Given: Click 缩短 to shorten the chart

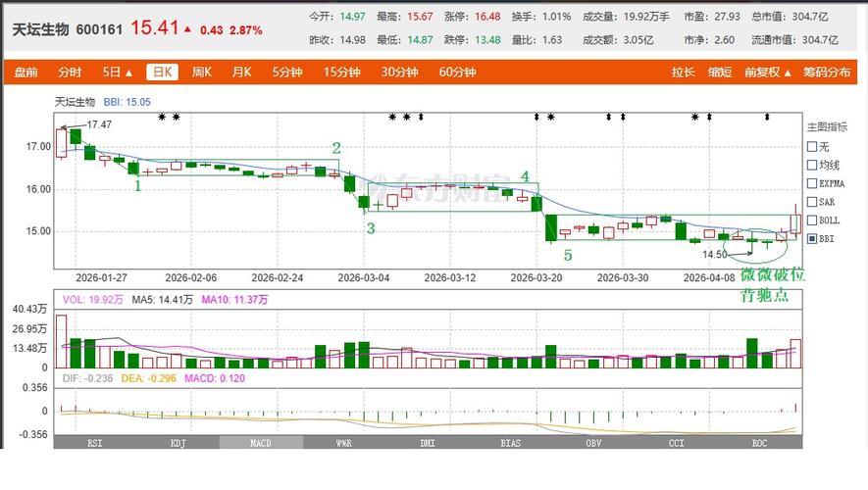Looking at the screenshot, I should click(720, 73).
